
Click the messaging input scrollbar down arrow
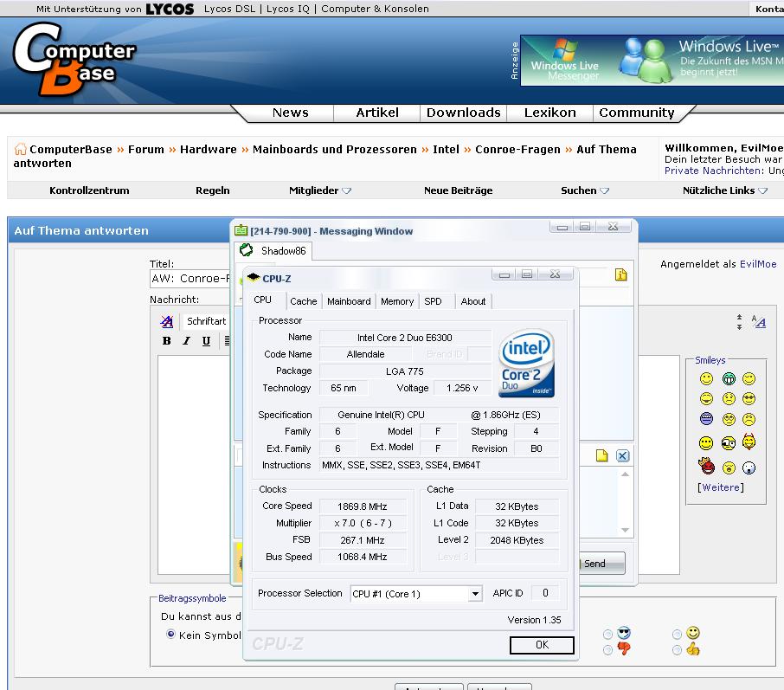[x=625, y=530]
